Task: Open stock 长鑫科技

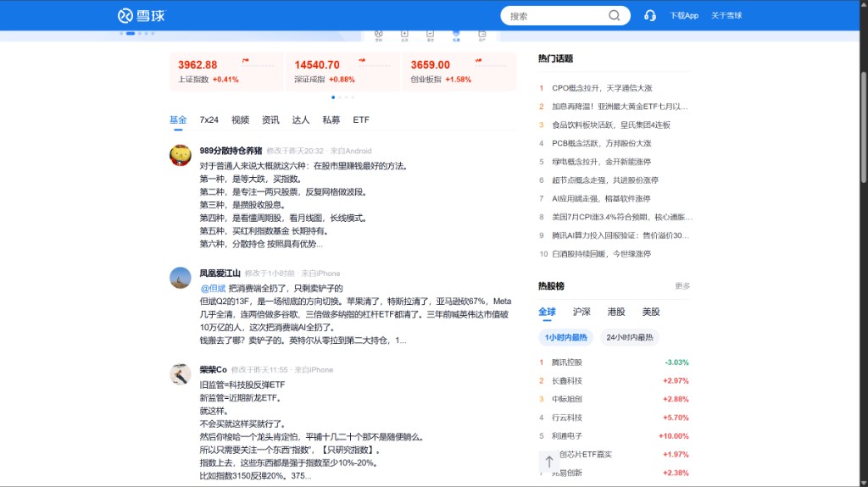Action: [x=567, y=381]
